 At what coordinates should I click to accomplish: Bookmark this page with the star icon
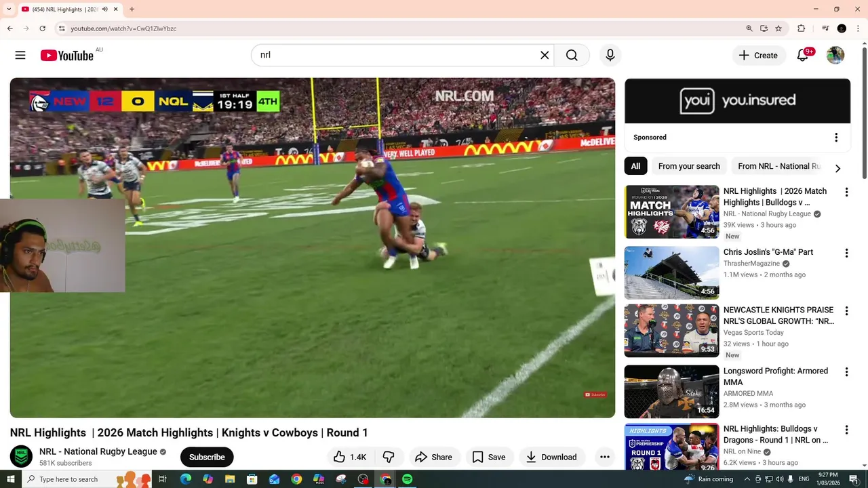[x=778, y=28]
